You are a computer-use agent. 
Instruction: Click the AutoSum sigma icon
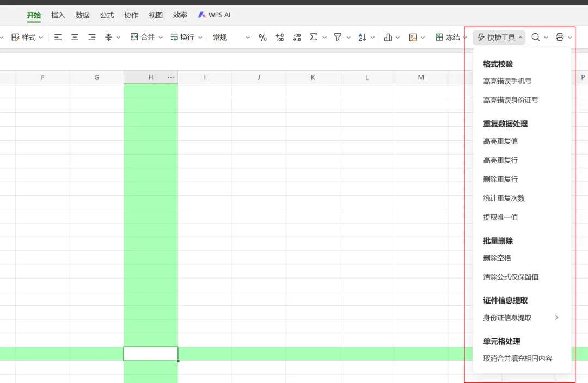click(x=314, y=37)
